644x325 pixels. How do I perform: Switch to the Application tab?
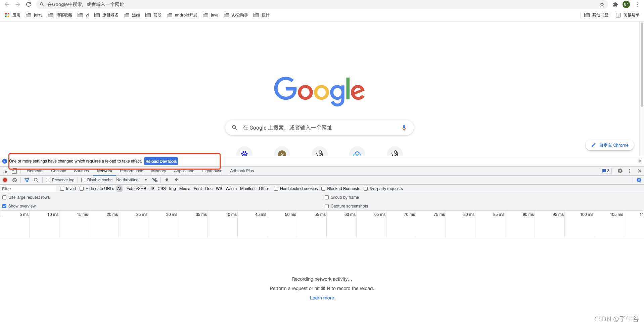tap(184, 171)
